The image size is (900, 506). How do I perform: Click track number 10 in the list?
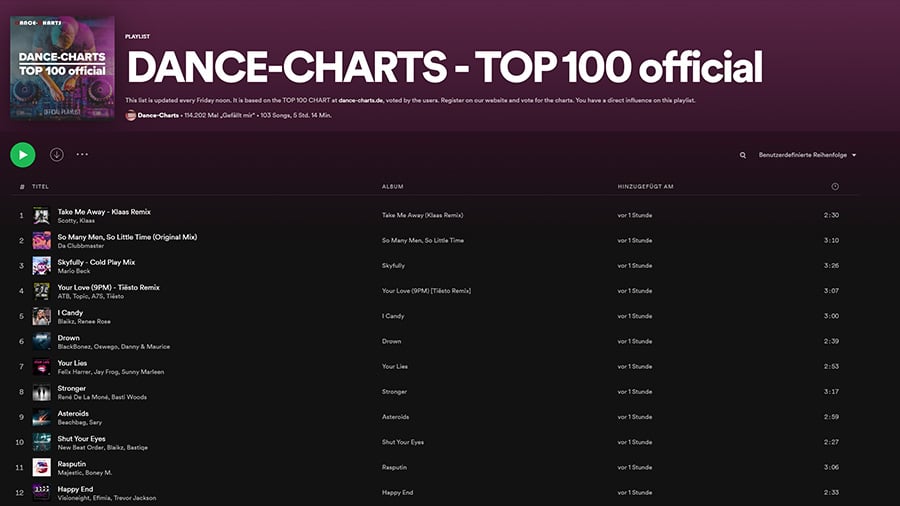(20, 442)
